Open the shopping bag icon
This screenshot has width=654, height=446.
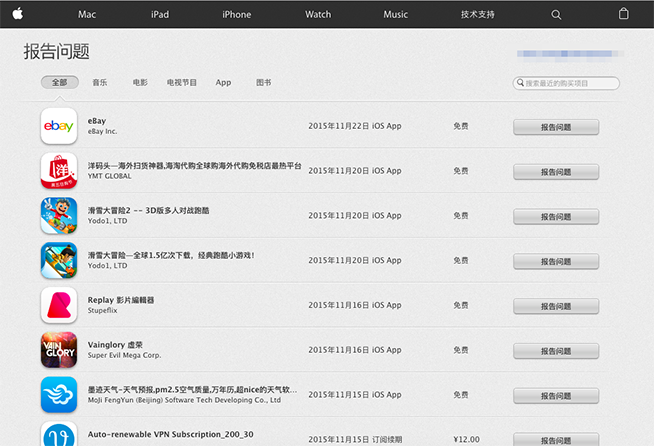(624, 14)
